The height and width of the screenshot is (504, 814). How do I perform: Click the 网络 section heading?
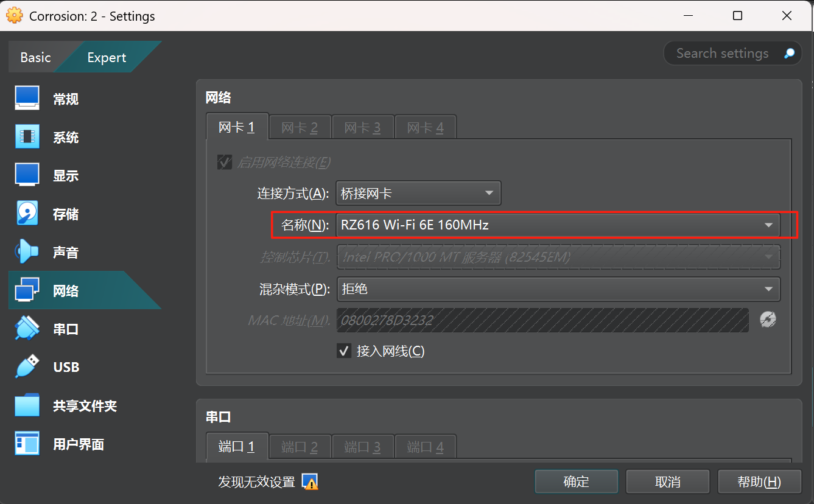pyautogui.click(x=219, y=97)
